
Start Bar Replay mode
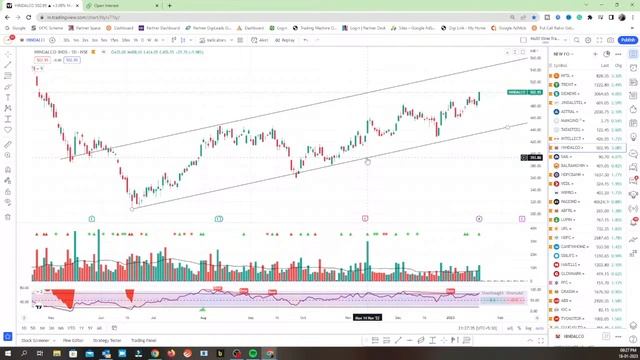point(285,40)
